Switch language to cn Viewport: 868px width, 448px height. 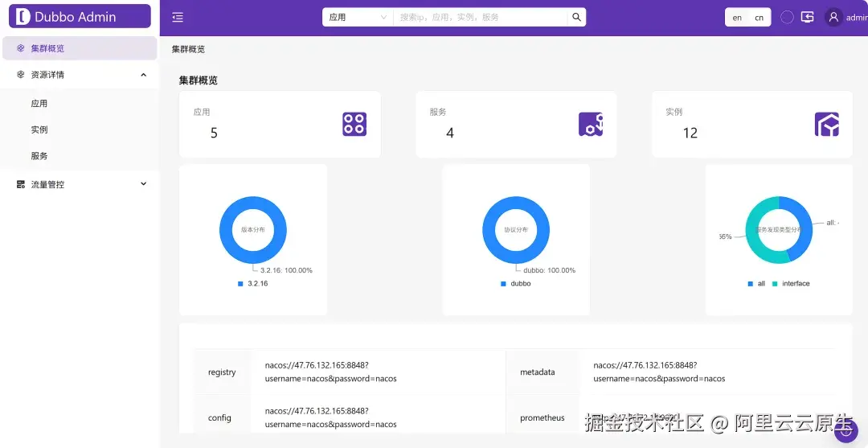[759, 18]
